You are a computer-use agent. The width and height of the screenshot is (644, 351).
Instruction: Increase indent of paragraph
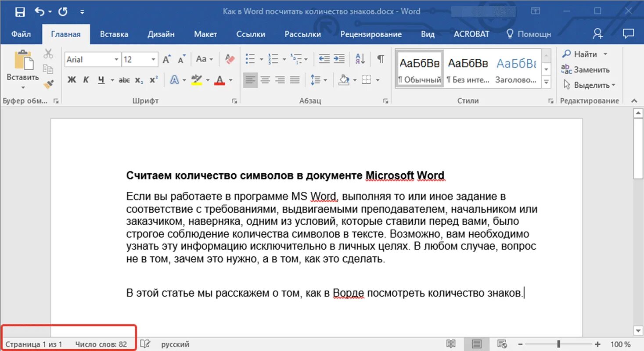(x=339, y=59)
